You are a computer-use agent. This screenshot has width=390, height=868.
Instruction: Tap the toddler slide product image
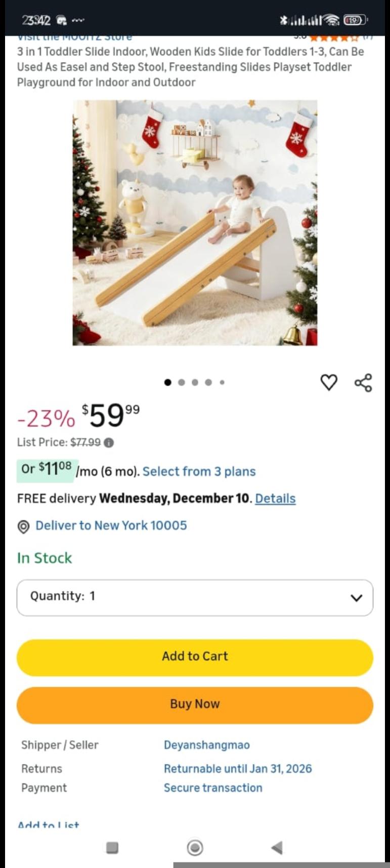pyautogui.click(x=195, y=223)
